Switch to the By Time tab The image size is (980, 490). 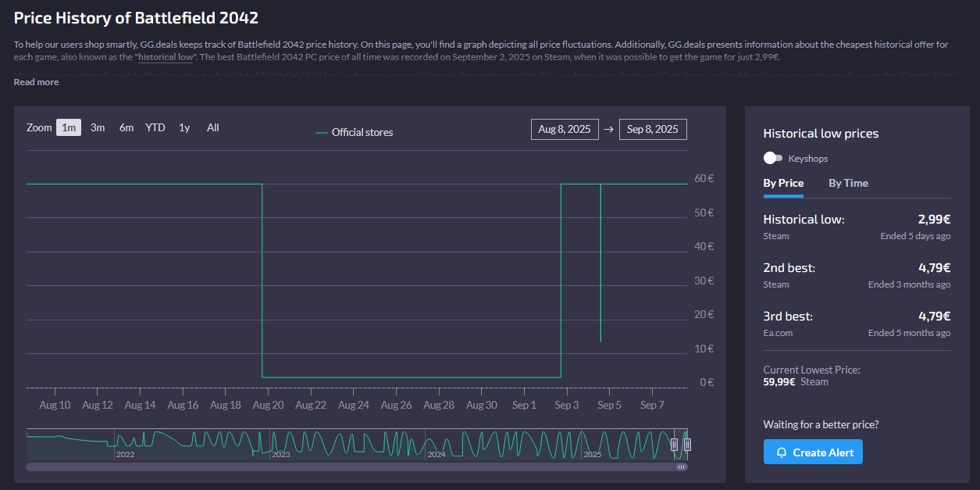tap(848, 183)
